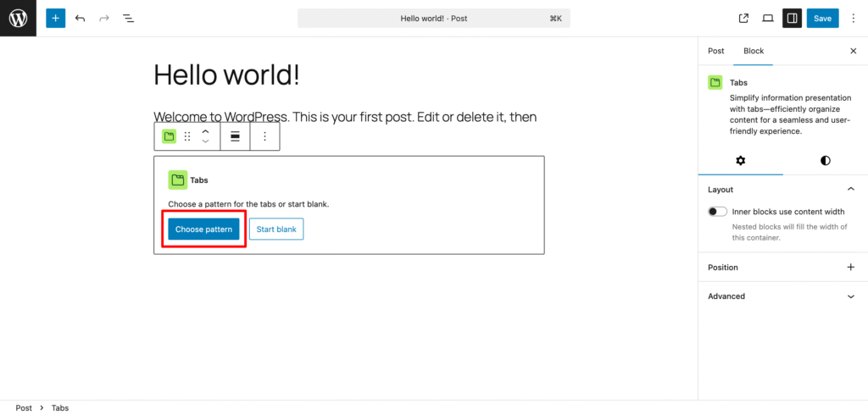868x415 pixels.
Task: Add a Position option with plus
Action: tap(851, 268)
